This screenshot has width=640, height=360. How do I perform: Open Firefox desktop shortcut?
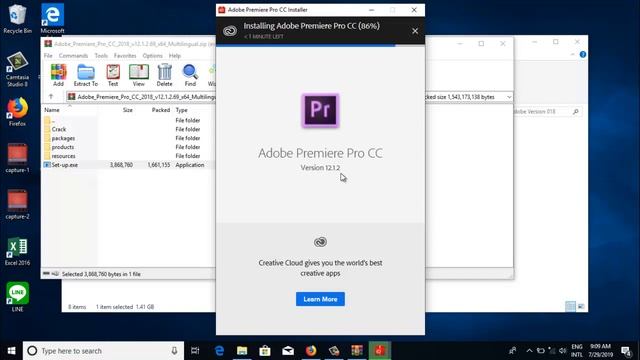17,112
